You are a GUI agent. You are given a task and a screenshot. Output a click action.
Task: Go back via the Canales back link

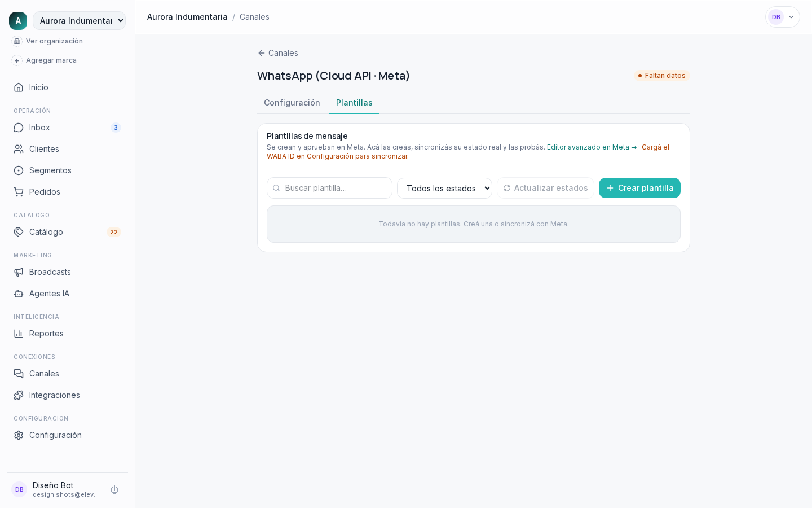pos(278,53)
